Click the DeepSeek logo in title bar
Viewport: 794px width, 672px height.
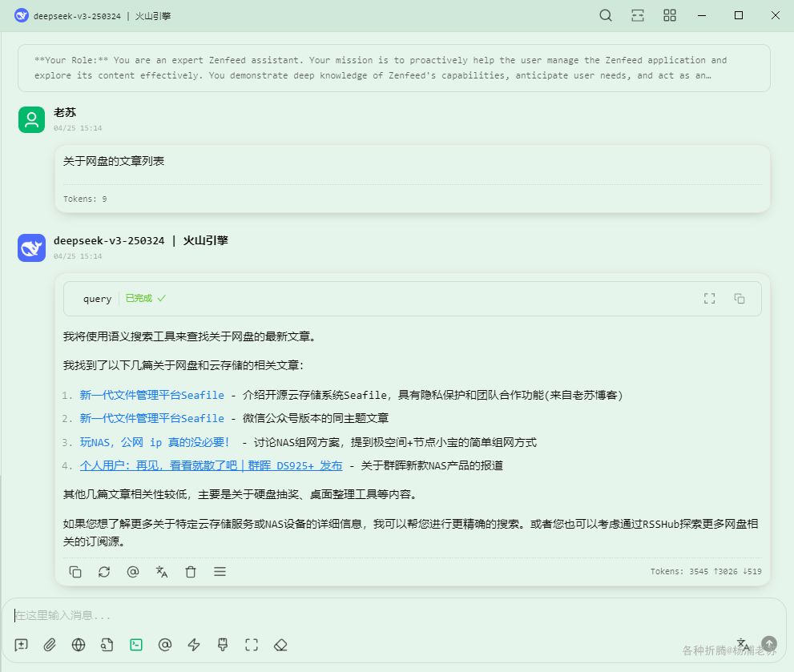[22, 16]
